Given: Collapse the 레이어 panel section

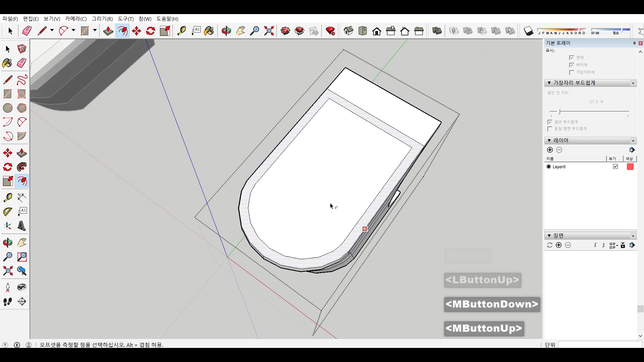Looking at the screenshot, I should [x=549, y=140].
